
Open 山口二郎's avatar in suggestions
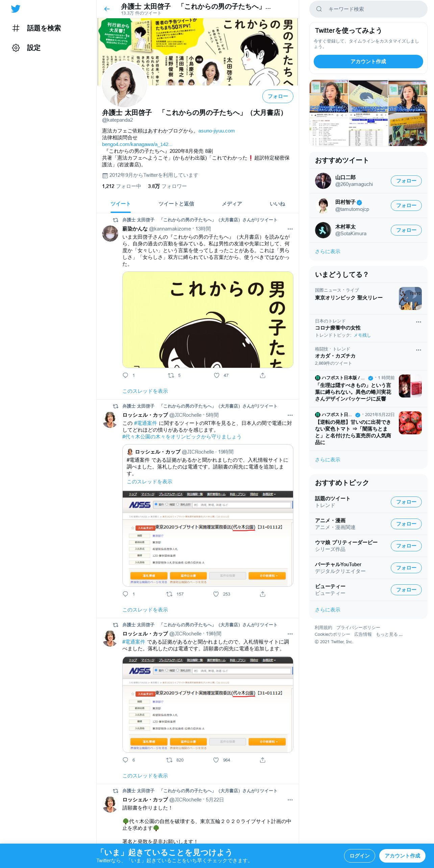(323, 181)
